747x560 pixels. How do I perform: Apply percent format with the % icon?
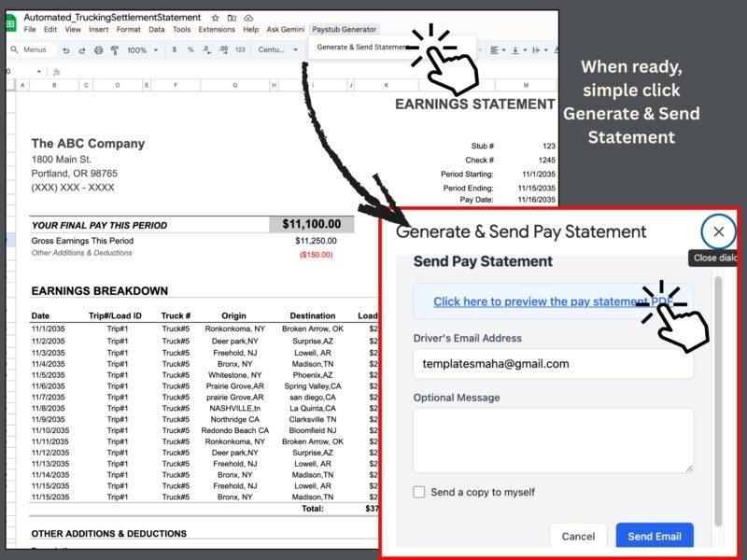click(190, 49)
